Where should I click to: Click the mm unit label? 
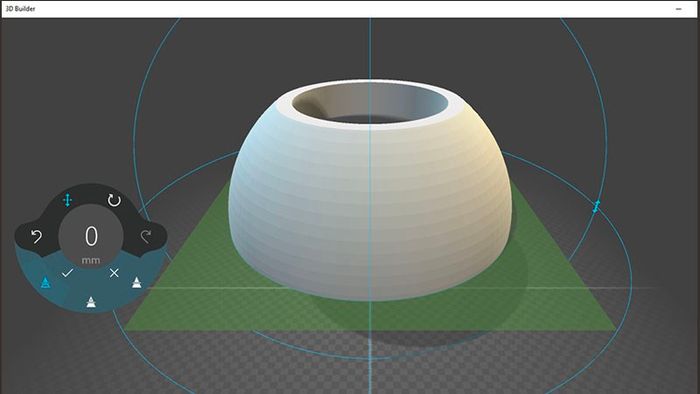[x=91, y=261]
